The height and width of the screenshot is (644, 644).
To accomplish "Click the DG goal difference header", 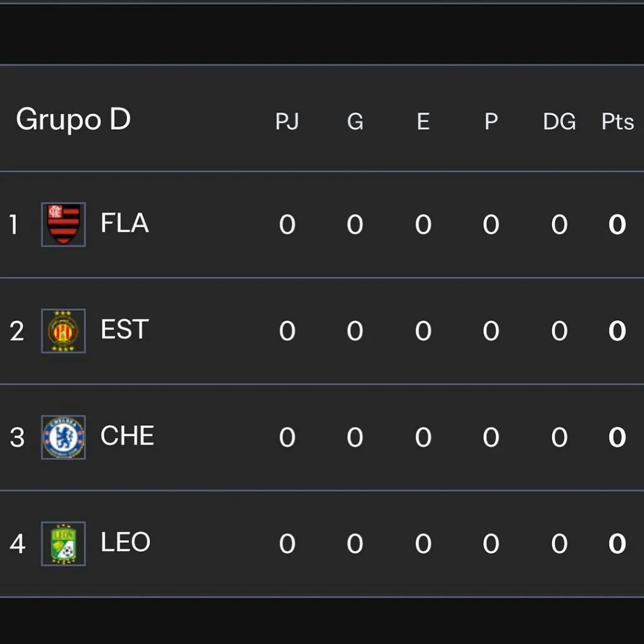I will [559, 121].
